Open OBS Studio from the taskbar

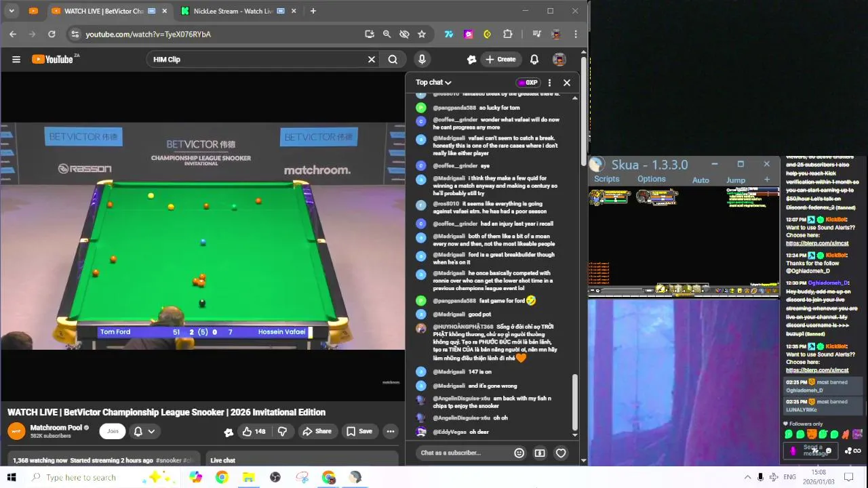(275, 477)
